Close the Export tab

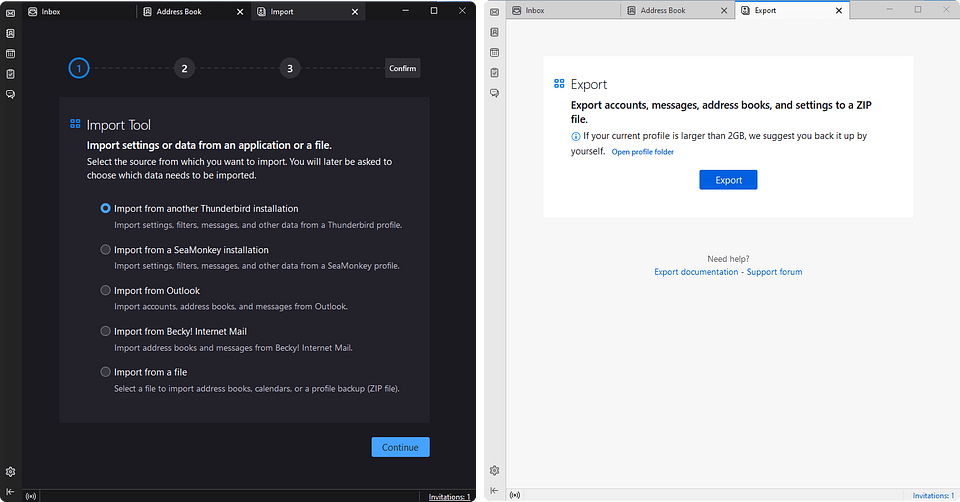(839, 10)
